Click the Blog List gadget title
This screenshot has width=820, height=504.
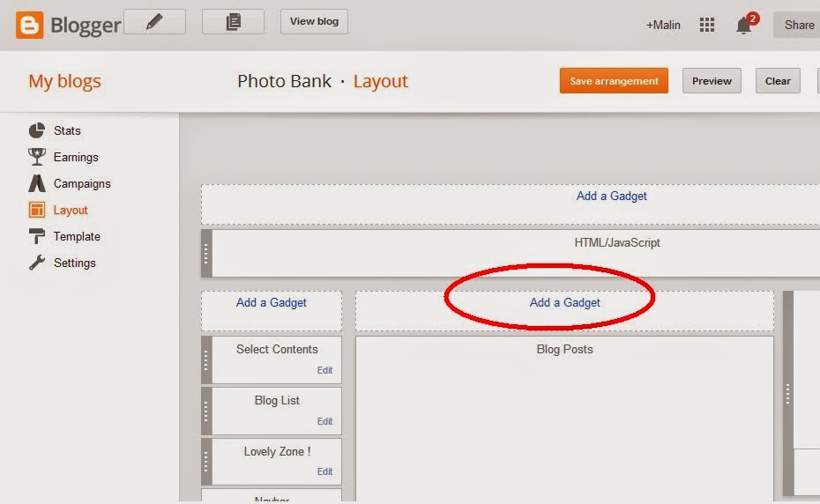[277, 401]
